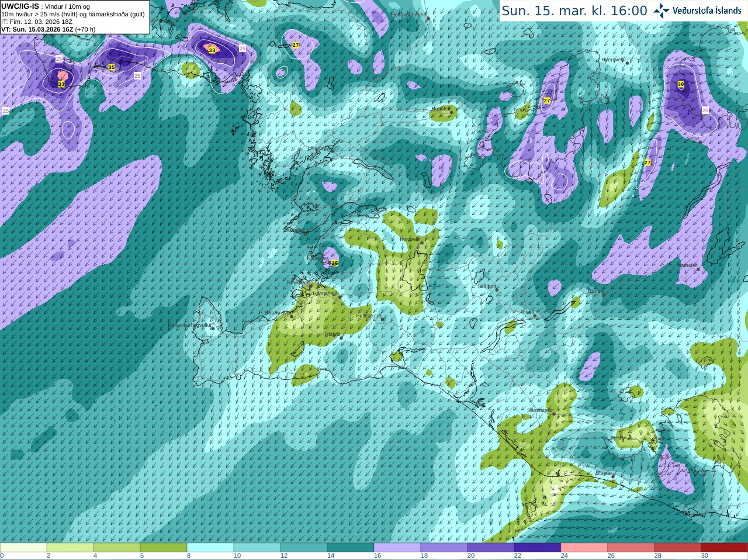Click the yellow 30 gust marker
The width and height of the screenshot is (748, 560).
click(681, 85)
